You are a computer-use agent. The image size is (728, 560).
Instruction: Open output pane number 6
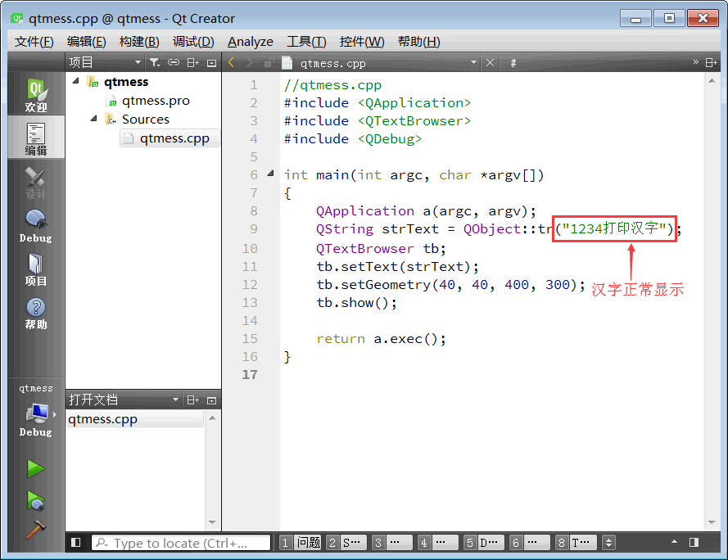[529, 542]
